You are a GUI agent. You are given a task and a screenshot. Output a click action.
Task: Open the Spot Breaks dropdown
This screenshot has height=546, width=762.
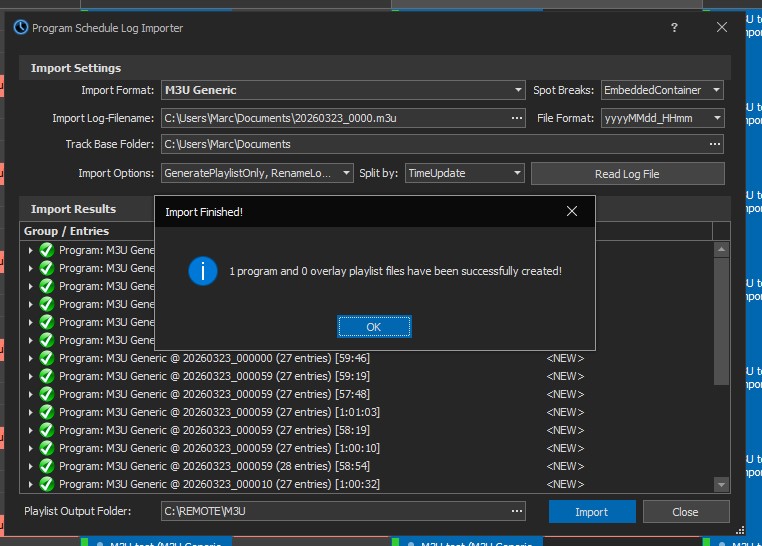click(716, 90)
